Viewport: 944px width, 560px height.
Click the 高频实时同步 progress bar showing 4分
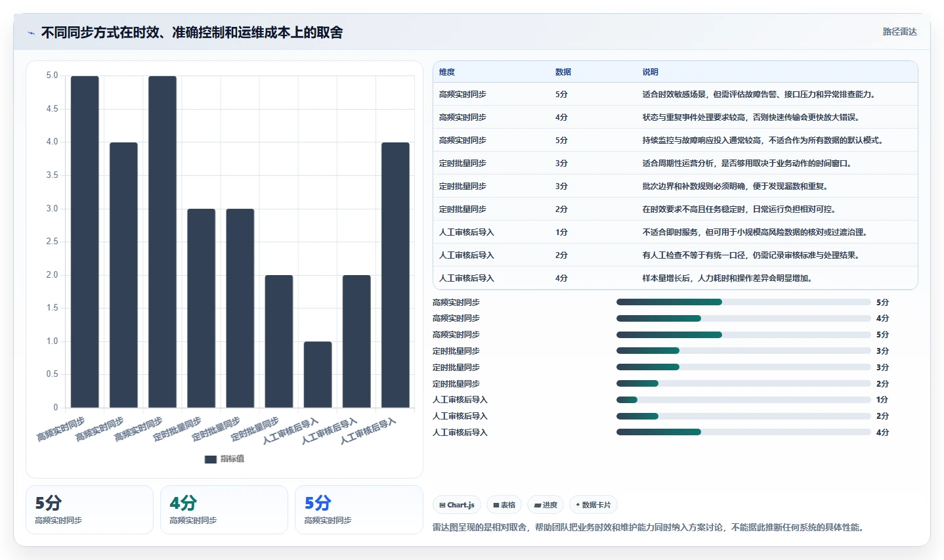point(743,318)
